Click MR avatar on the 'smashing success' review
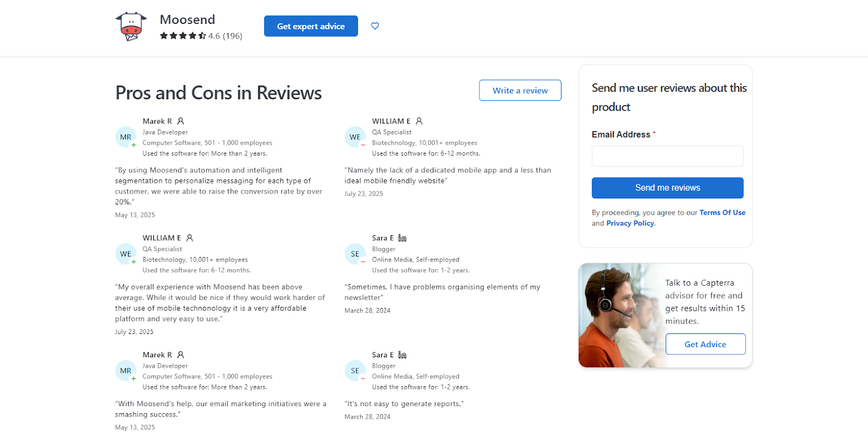The height and width of the screenshot is (437, 868). (x=126, y=371)
